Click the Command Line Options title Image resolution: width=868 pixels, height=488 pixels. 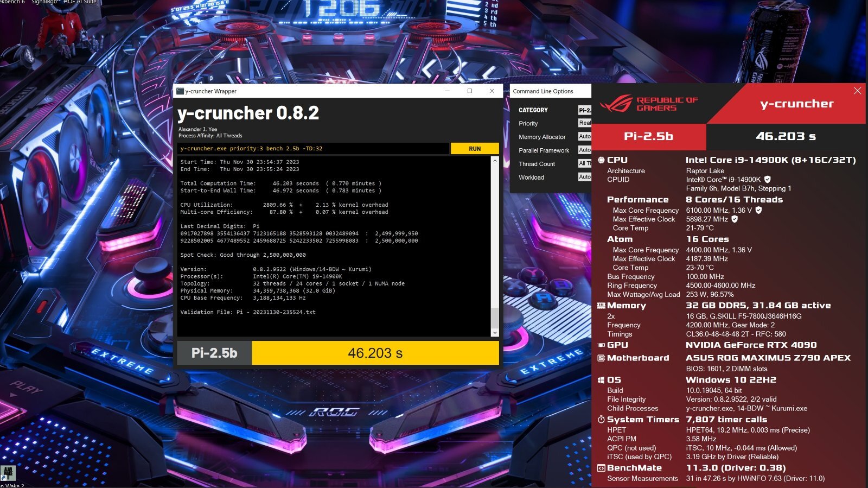tap(543, 91)
